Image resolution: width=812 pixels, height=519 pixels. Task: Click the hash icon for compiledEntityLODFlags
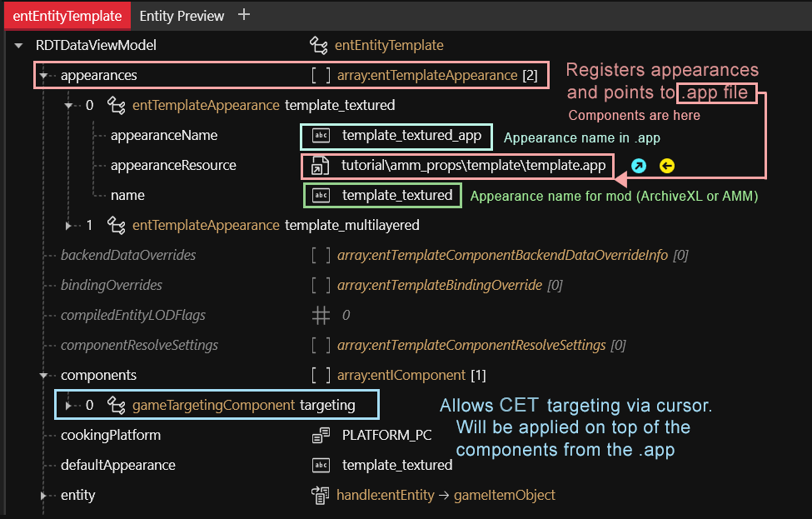pyautogui.click(x=321, y=315)
